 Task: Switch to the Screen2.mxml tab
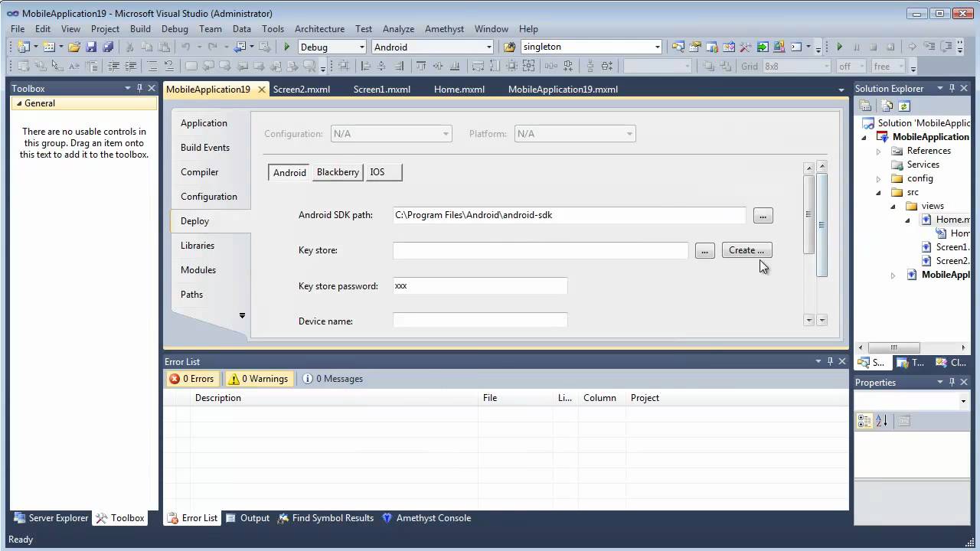(x=302, y=90)
